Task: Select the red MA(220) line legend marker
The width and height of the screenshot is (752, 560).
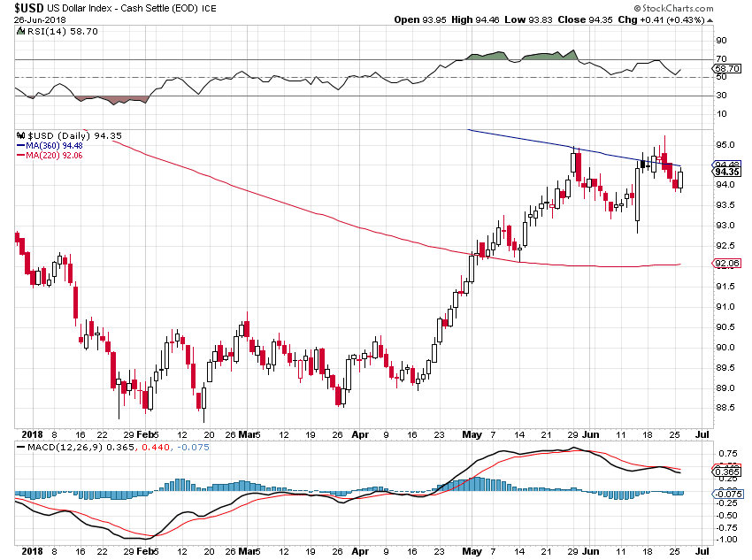Action: tap(19, 154)
